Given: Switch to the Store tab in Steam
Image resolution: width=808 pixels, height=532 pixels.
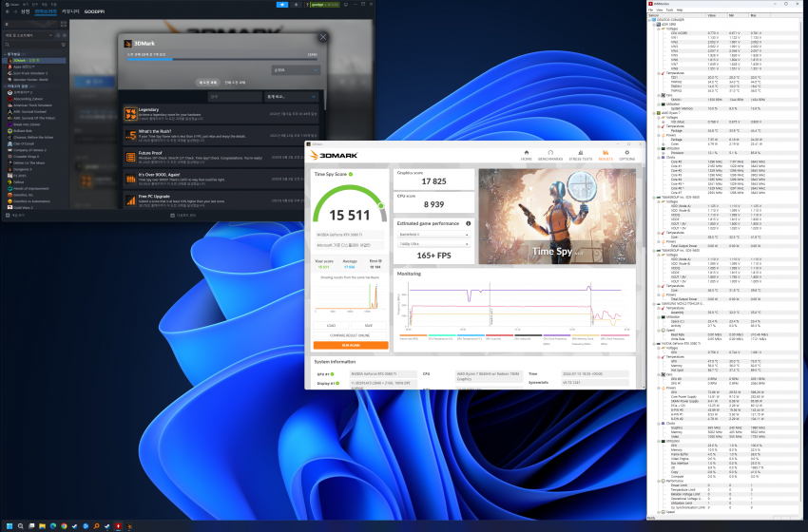Looking at the screenshot, I should [x=26, y=11].
